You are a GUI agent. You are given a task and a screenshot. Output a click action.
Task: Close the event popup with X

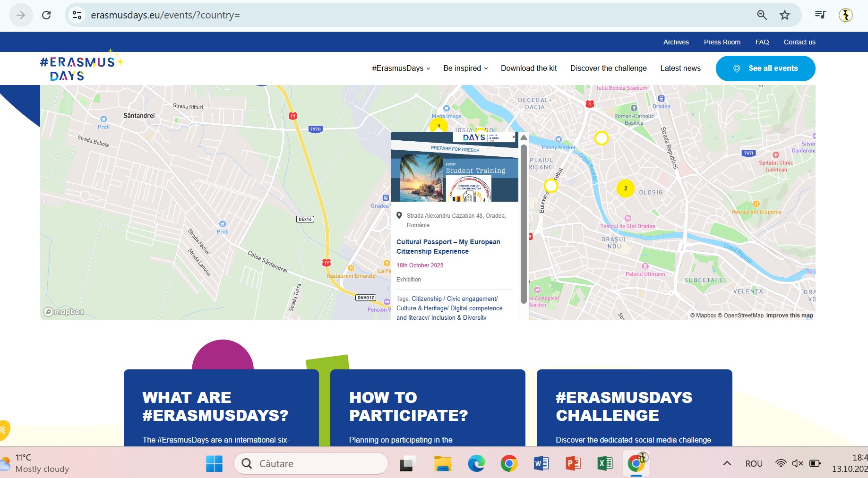[x=514, y=137]
